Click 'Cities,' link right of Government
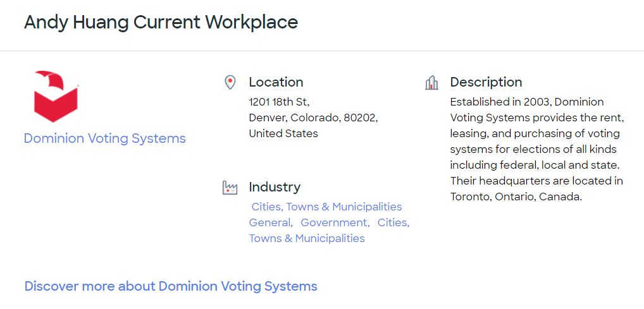 [393, 222]
